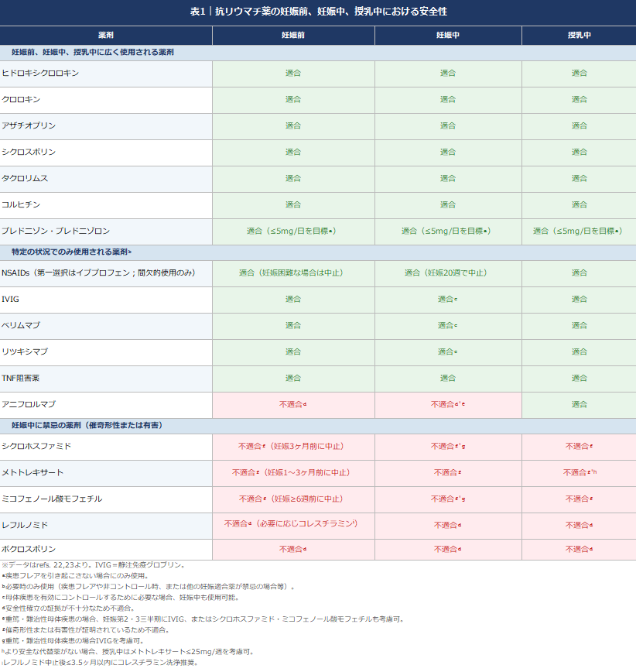Image resolution: width=636 pixels, height=672 pixels.
Task: Click the ヒドロキシクロロキン drug name
Action: (x=40, y=74)
